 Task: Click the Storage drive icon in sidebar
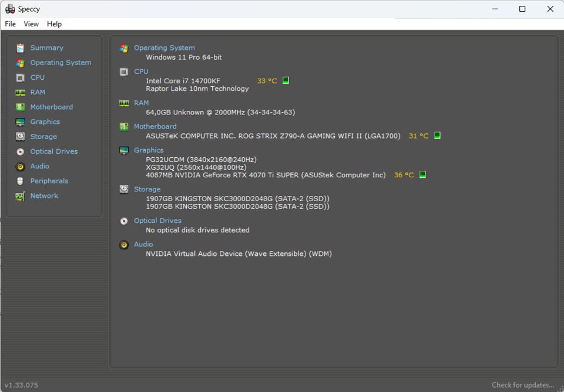coord(20,137)
